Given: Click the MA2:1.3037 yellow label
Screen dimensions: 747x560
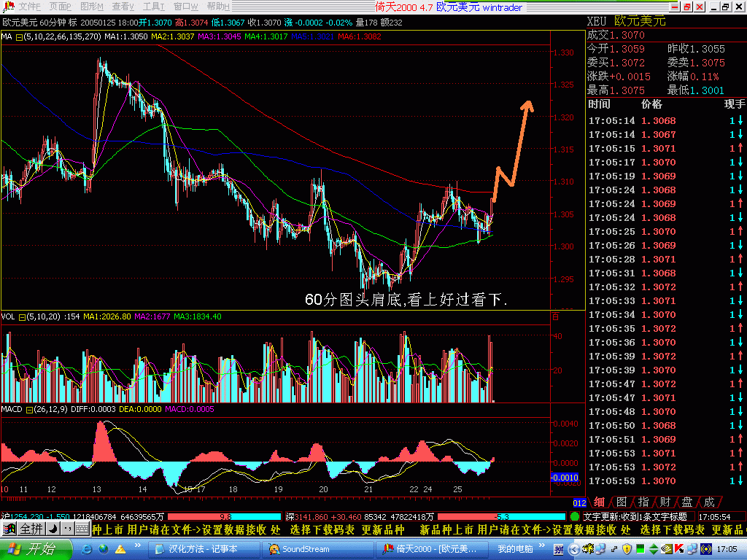Looking at the screenshot, I should pos(172,36).
